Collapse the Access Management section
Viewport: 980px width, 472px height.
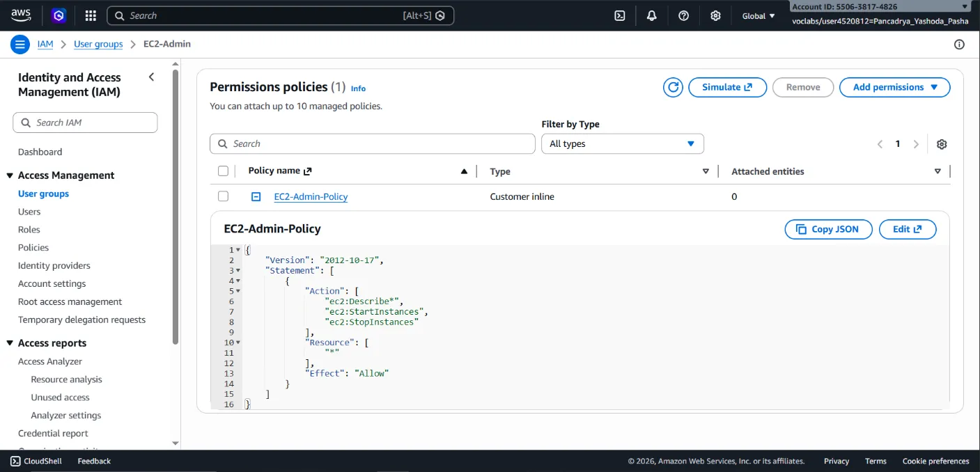(x=10, y=175)
